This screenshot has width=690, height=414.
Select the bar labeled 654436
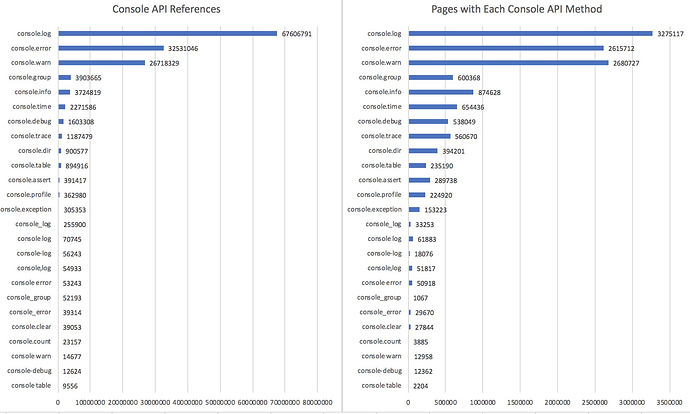[x=432, y=106]
